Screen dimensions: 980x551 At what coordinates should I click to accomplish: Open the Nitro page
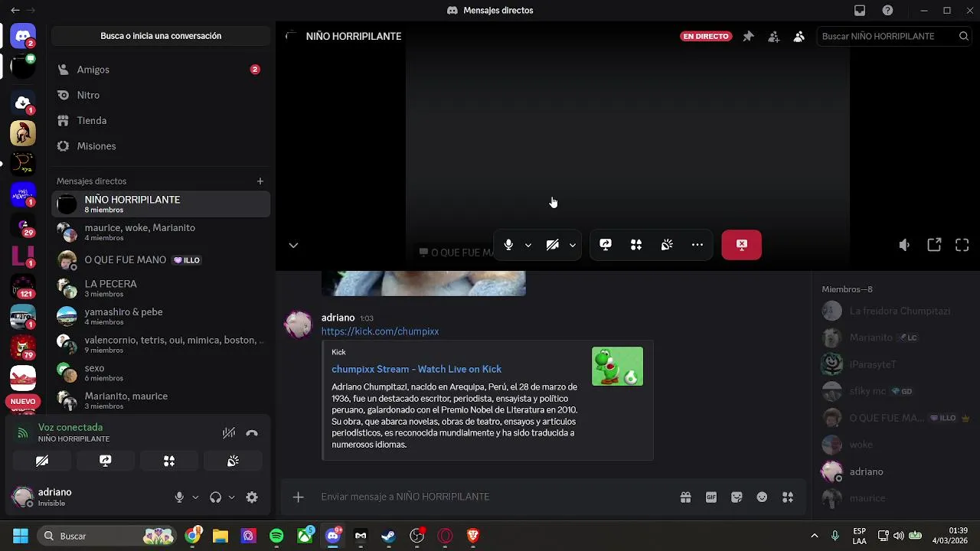point(161,95)
